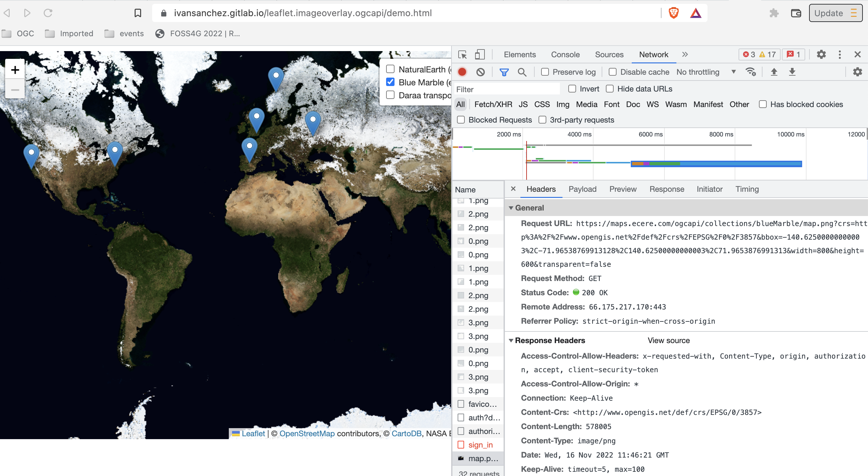The height and width of the screenshot is (476, 868).
Task: Export HAR file download arrow
Action: [x=792, y=72]
